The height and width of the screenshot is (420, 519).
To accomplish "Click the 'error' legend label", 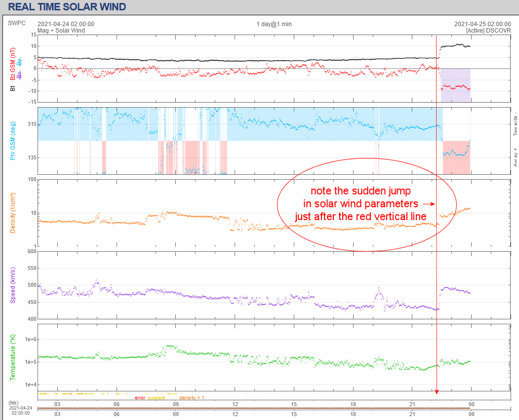I will [140, 398].
